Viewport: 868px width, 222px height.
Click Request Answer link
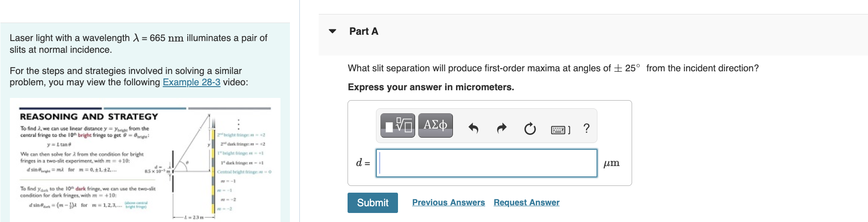tap(527, 203)
